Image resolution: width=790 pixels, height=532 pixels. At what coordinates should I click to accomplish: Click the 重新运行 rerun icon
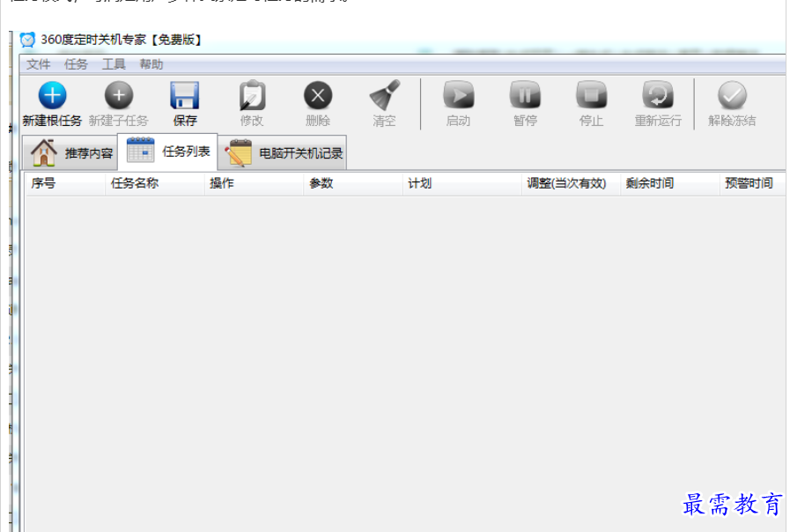coord(658,95)
